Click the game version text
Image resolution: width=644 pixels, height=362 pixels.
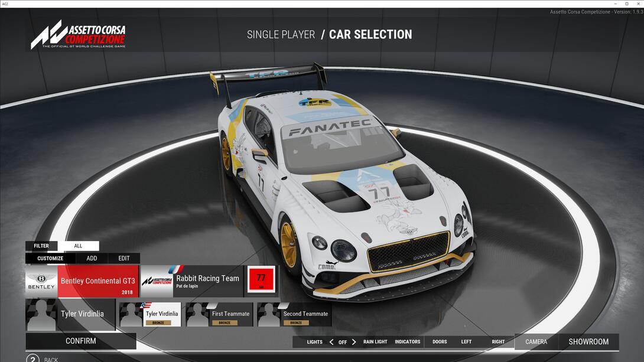pos(596,11)
